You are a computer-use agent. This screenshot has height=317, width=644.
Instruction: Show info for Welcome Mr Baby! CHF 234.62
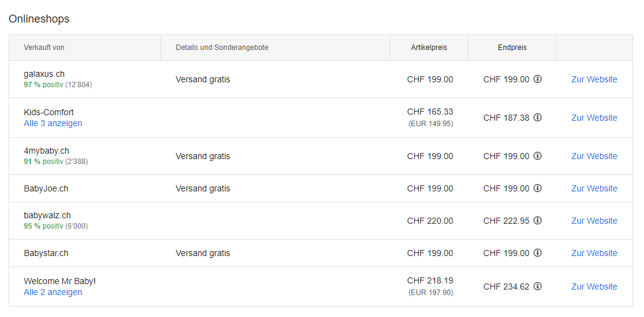pos(537,287)
